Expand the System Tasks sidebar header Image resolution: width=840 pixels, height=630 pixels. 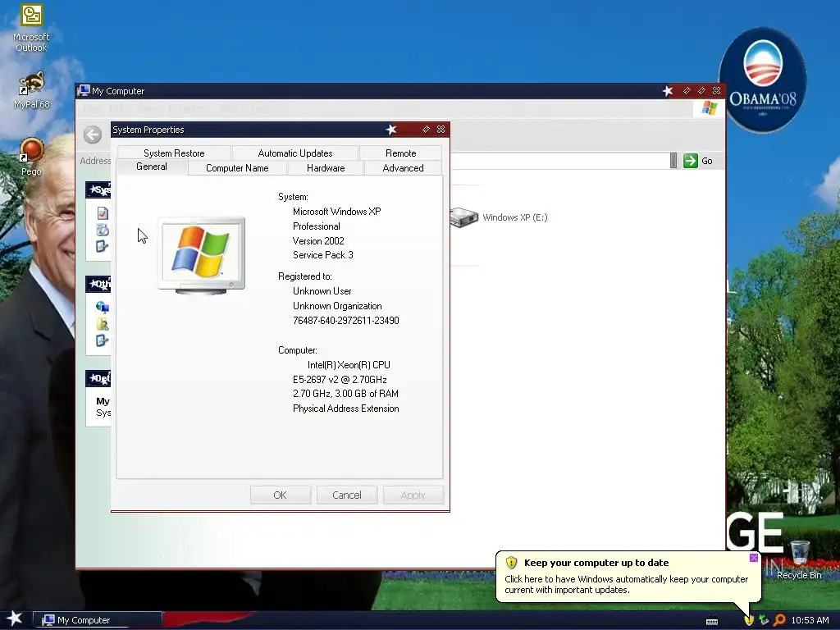[x=98, y=189]
